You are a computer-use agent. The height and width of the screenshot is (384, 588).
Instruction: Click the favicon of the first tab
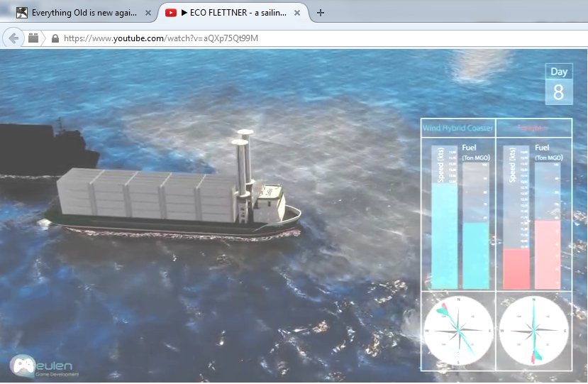pyautogui.click(x=22, y=13)
